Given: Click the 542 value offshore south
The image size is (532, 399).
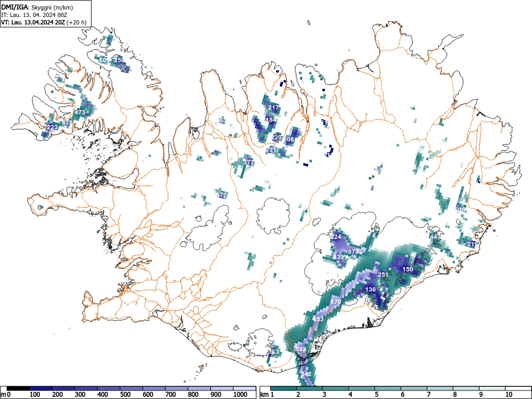Looking at the screenshot, I should (x=306, y=374).
